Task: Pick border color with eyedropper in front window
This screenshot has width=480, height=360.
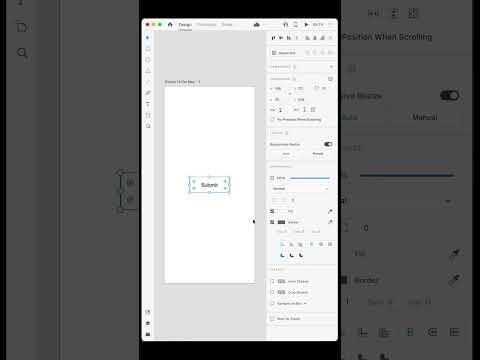Action: pyautogui.click(x=330, y=222)
